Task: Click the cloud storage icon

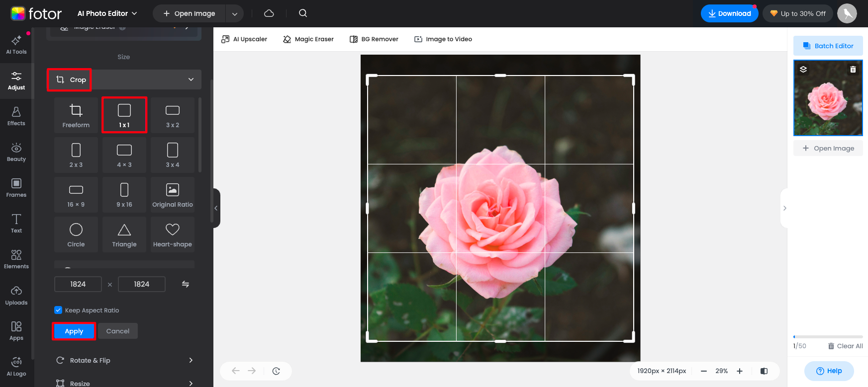Action: 269,13
